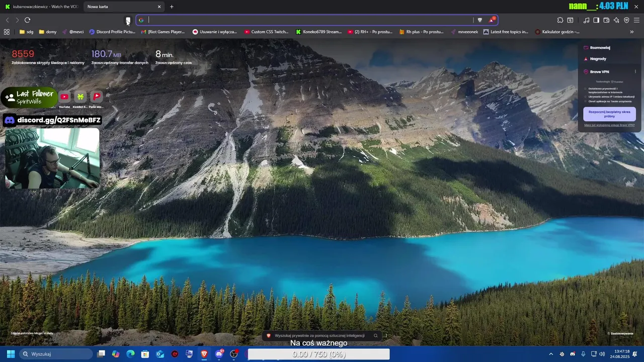This screenshot has width=644, height=362.
Task: Open the Brave Wallet toolbar icon
Action: 606,20
